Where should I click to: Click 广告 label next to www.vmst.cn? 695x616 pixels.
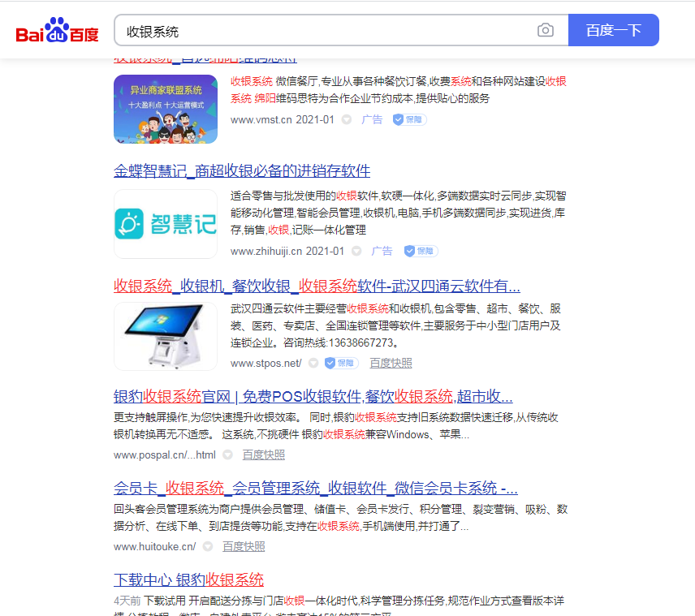click(372, 119)
